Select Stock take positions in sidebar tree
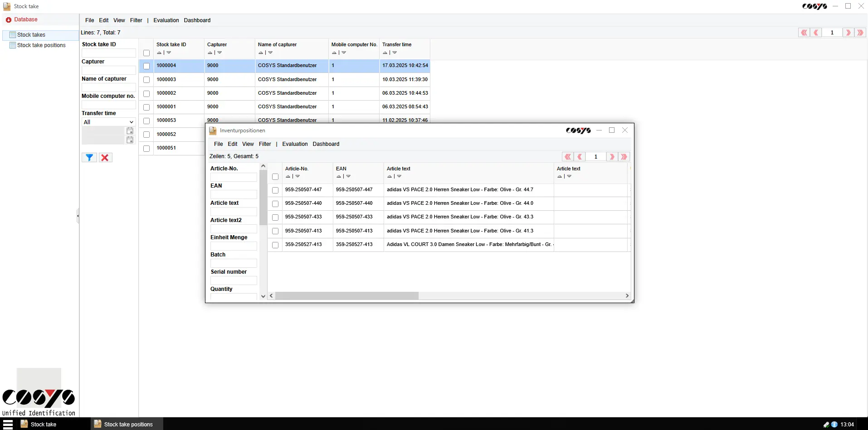 (x=41, y=45)
